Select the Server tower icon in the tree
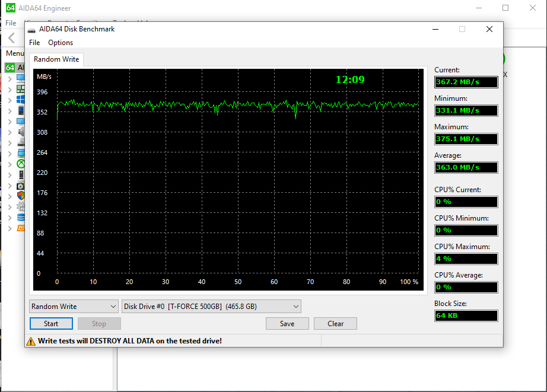This screenshot has height=392, width=547. [x=21, y=110]
